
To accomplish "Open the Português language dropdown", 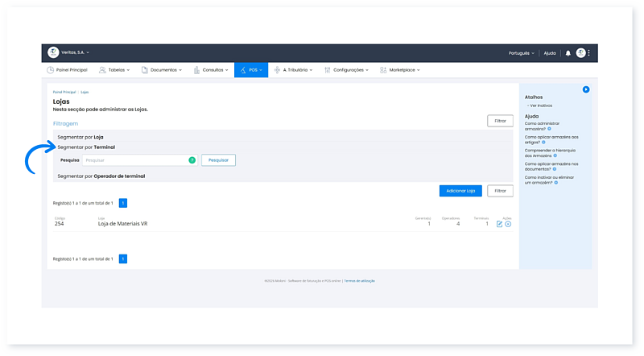I will (522, 53).
